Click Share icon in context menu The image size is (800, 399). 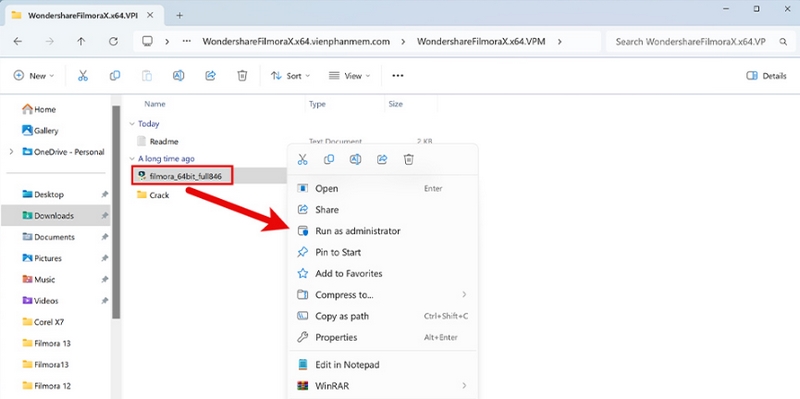coord(382,160)
